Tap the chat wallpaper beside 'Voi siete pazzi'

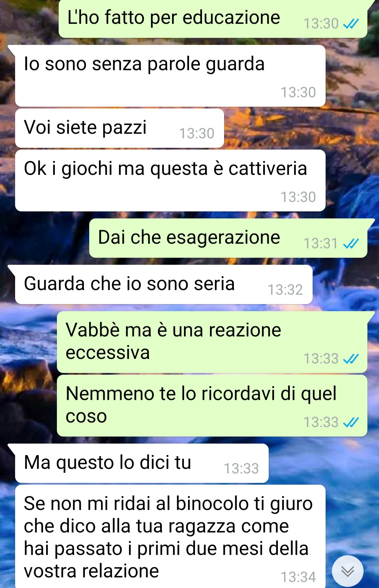[x=300, y=128]
